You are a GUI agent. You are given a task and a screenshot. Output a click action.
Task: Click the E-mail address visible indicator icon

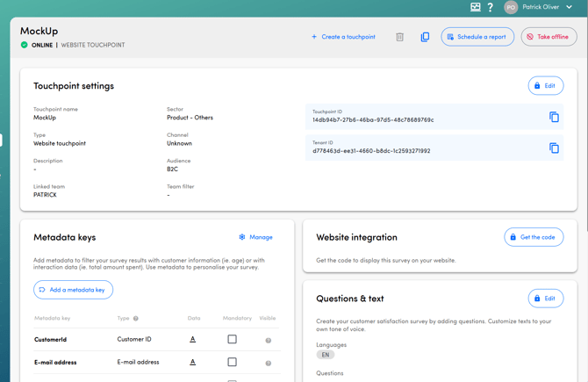point(269,363)
